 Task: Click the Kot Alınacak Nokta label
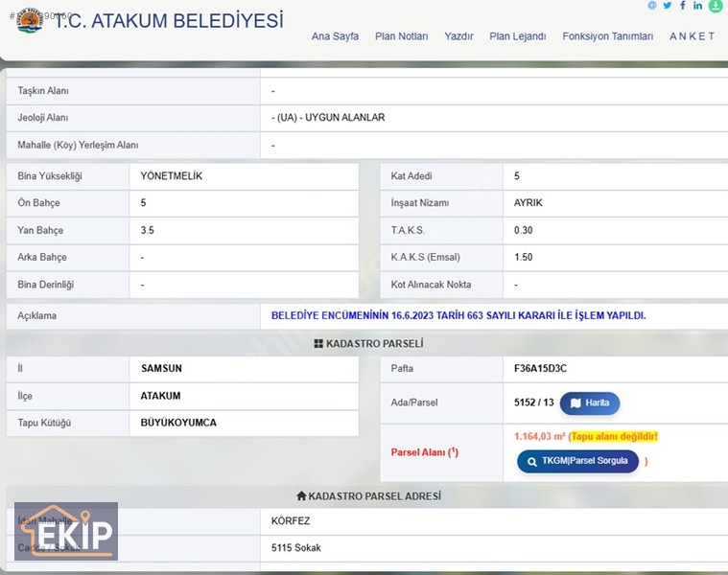pos(431,285)
